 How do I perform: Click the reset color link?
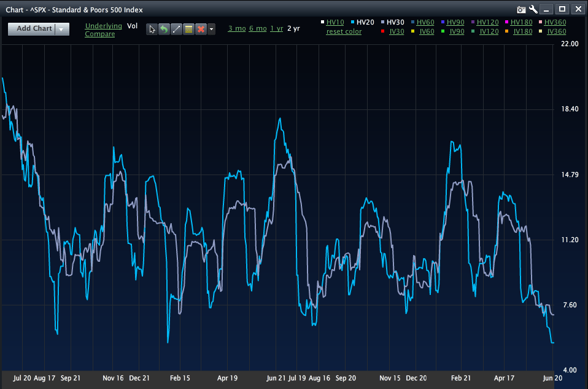pyautogui.click(x=344, y=31)
